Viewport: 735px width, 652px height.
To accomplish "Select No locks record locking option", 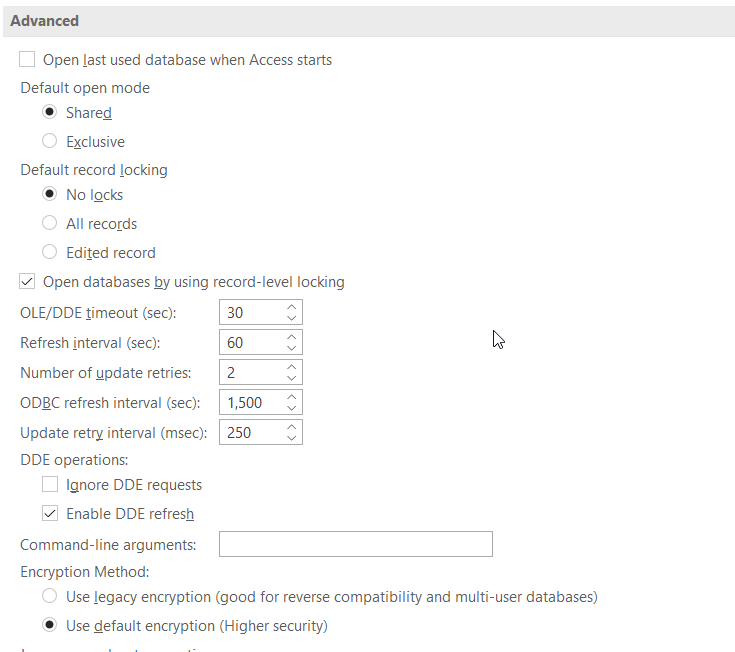I will (50, 195).
